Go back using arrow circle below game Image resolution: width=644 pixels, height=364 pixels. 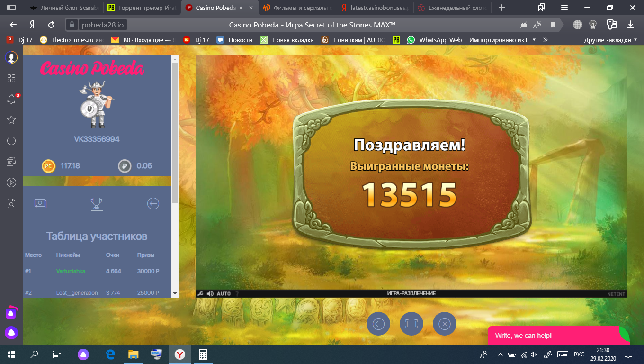tap(378, 324)
